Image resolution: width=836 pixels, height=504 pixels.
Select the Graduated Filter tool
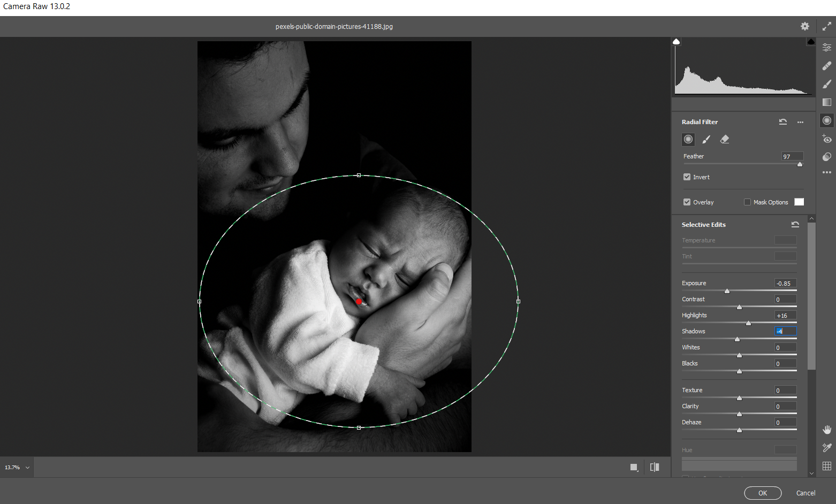(x=827, y=102)
